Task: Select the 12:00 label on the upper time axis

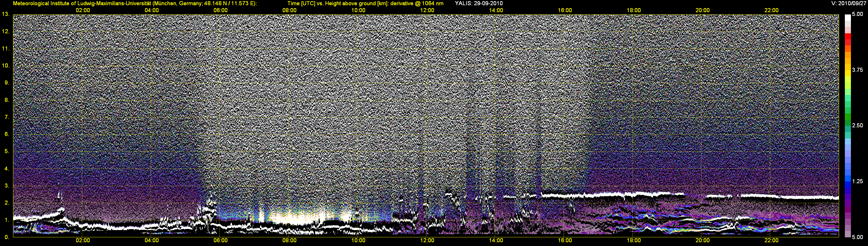Action: [427, 10]
